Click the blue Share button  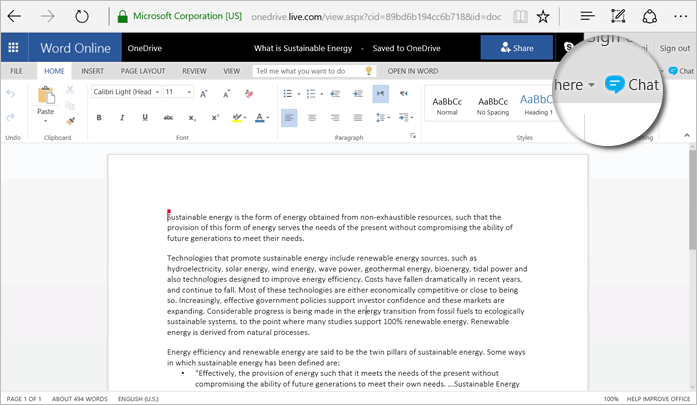pos(514,48)
